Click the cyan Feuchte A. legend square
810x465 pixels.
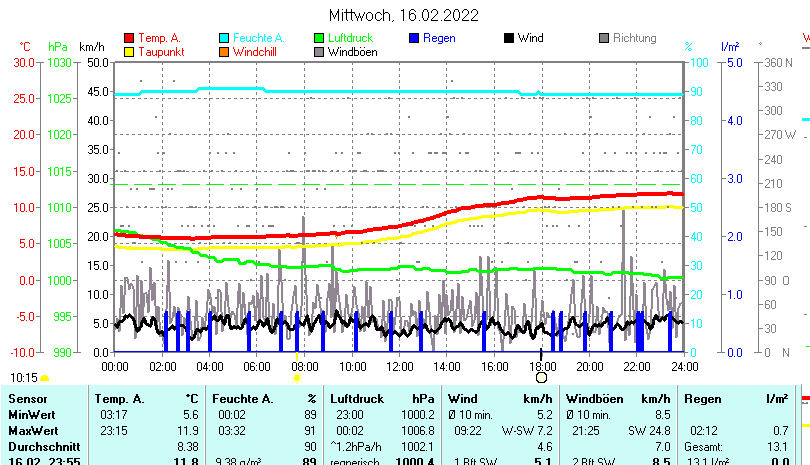click(224, 38)
